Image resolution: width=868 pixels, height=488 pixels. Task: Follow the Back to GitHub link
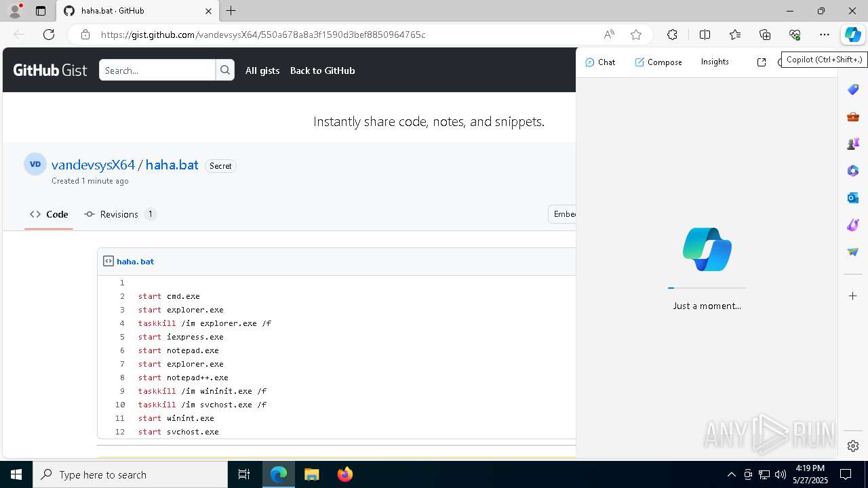322,70
